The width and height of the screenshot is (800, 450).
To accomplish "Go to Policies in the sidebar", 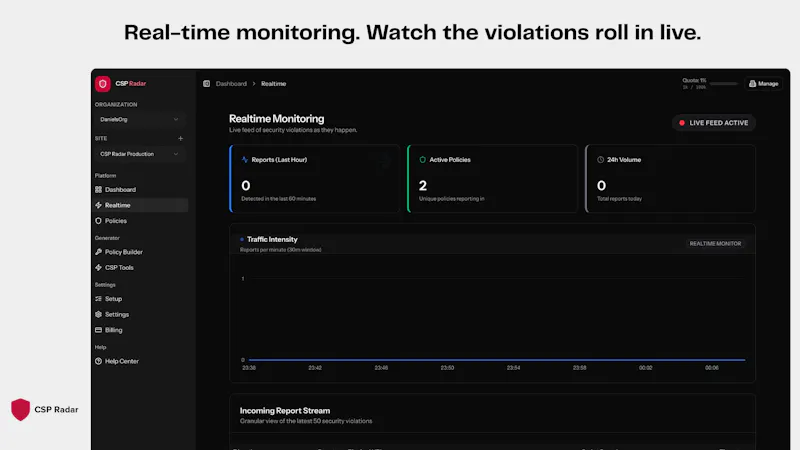I will [140, 221].
